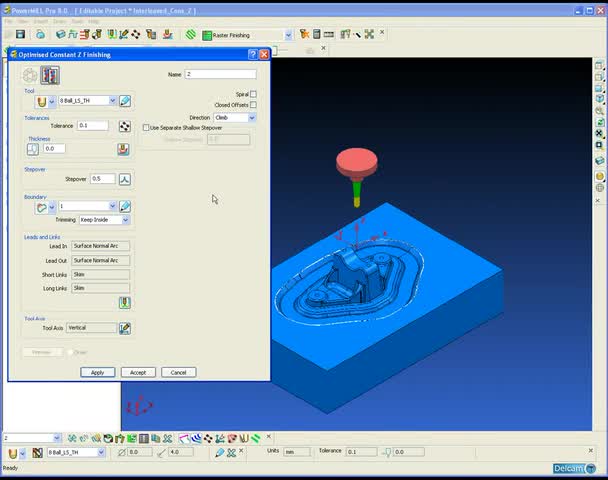Open the Direction Climb dropdown

coord(252,117)
